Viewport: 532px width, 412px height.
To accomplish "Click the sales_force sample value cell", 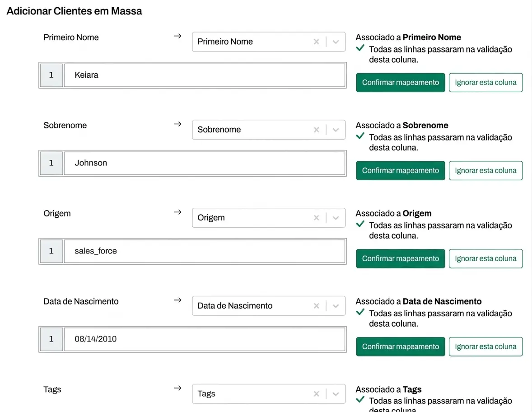I will (x=204, y=251).
